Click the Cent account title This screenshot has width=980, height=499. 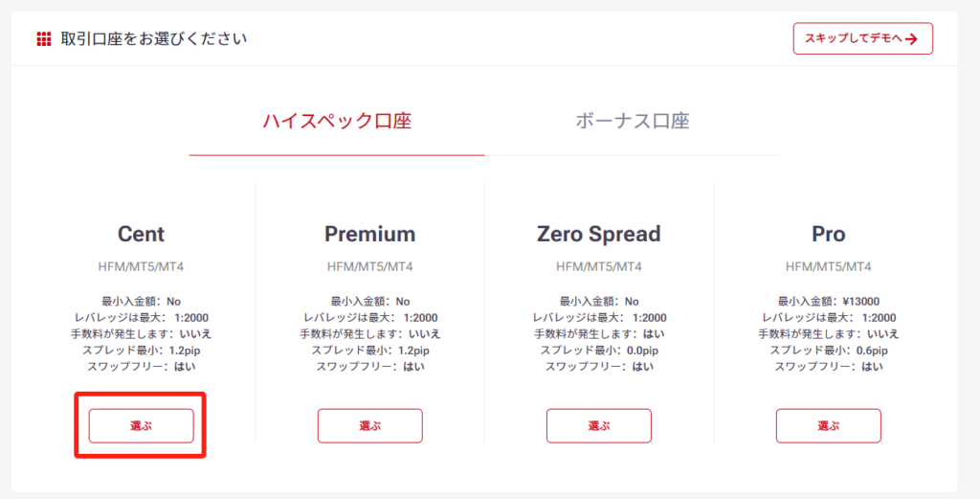[x=141, y=234]
